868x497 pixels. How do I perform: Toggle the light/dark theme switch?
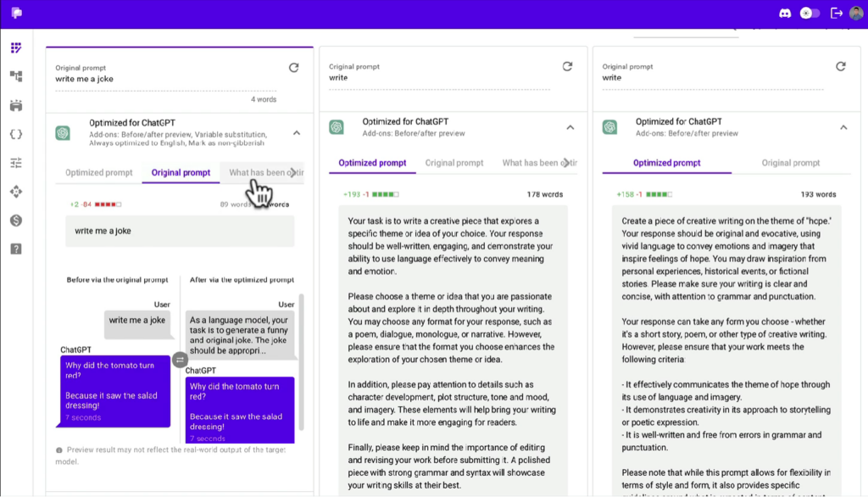click(x=810, y=13)
